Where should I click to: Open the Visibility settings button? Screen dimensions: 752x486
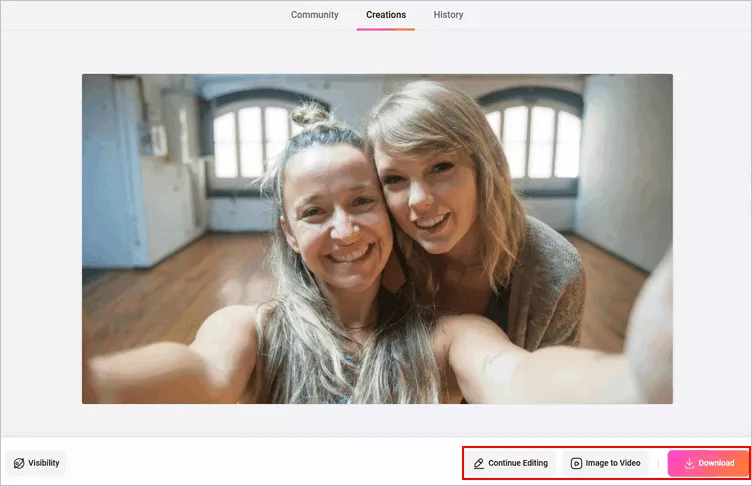[x=36, y=463]
